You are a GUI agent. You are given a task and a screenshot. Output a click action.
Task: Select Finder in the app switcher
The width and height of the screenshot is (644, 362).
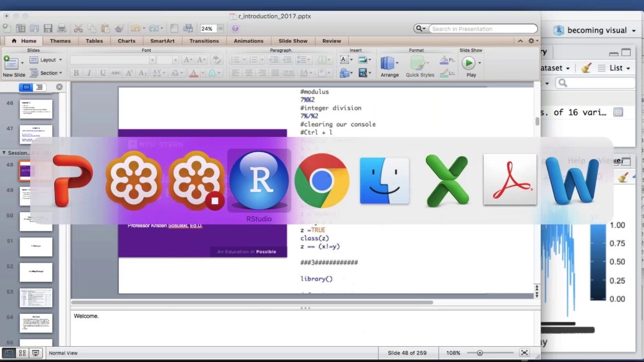384,180
